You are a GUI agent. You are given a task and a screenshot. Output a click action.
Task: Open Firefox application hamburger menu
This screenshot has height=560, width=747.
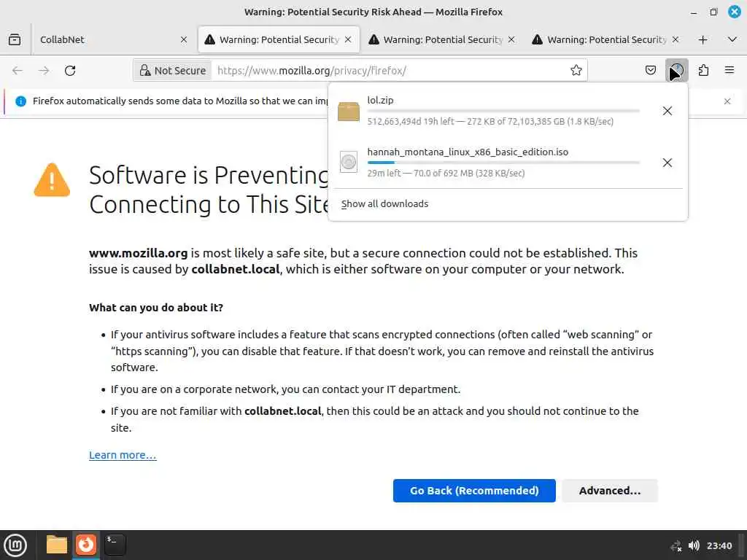pos(729,71)
